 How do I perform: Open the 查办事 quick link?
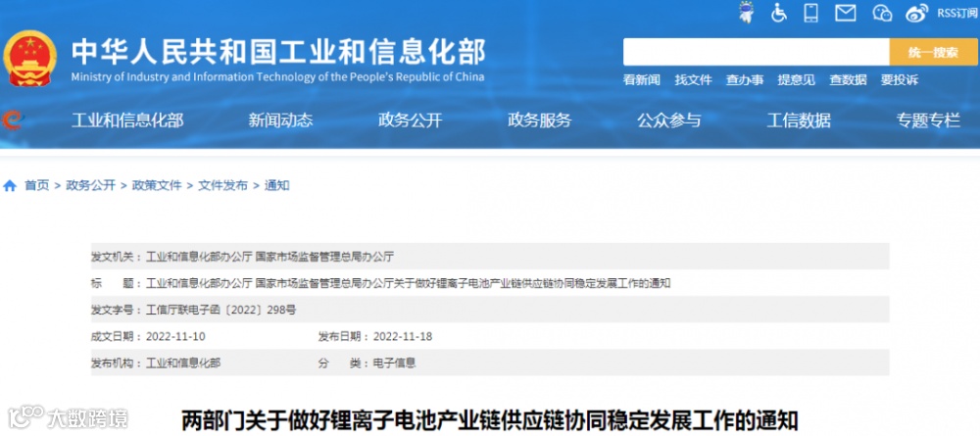point(745,80)
